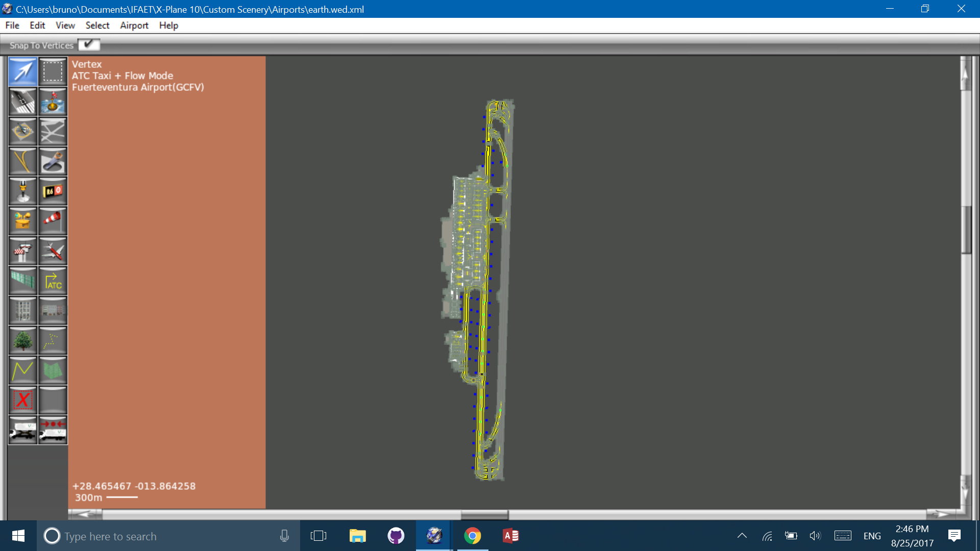Open the Select menu

tap(97, 26)
